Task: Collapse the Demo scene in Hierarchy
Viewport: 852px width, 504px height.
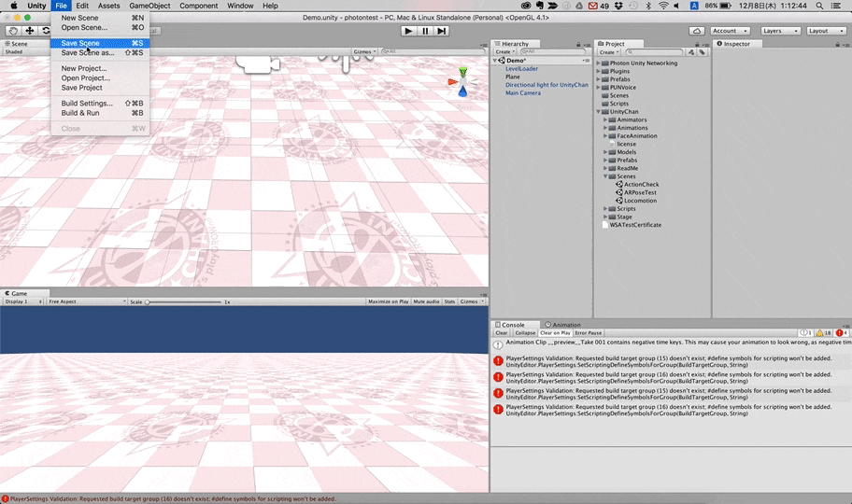Action: point(495,61)
